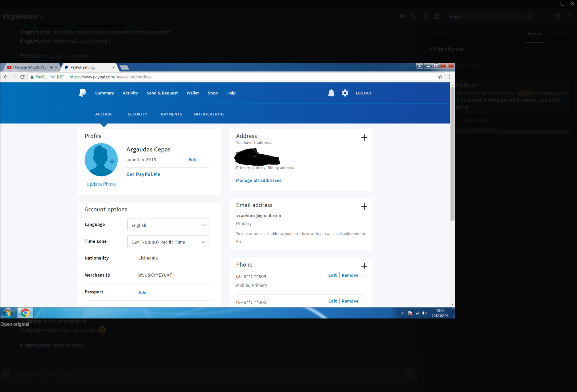Click the Discord search box with paypal
This screenshot has width=577, height=392.
491,16
